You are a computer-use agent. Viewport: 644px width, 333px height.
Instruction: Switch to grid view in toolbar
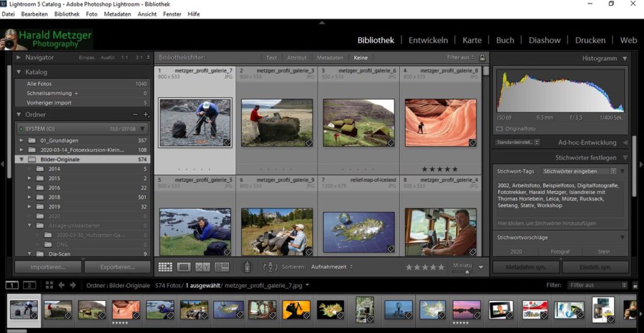click(x=165, y=267)
